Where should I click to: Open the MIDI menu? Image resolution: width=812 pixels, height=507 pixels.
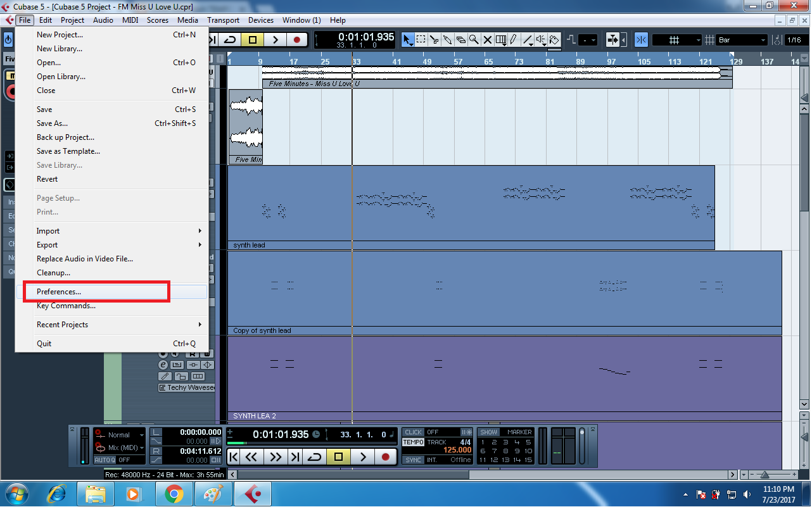pos(130,20)
